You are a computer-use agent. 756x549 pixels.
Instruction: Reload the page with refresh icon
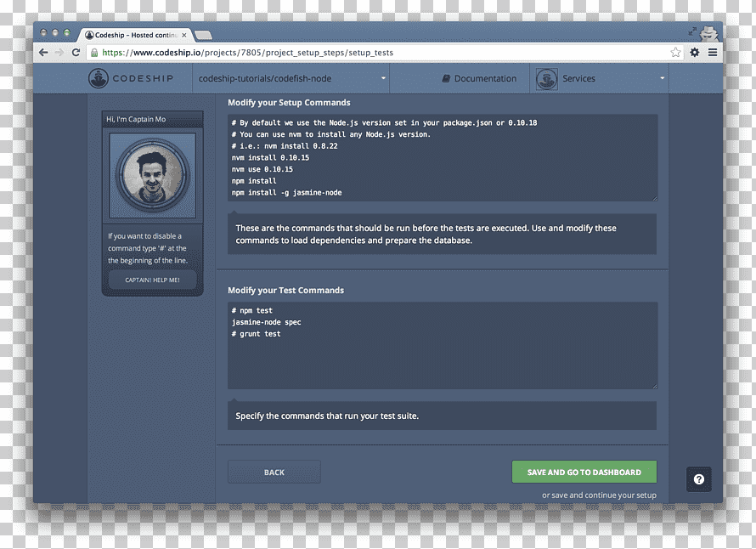[x=76, y=52]
